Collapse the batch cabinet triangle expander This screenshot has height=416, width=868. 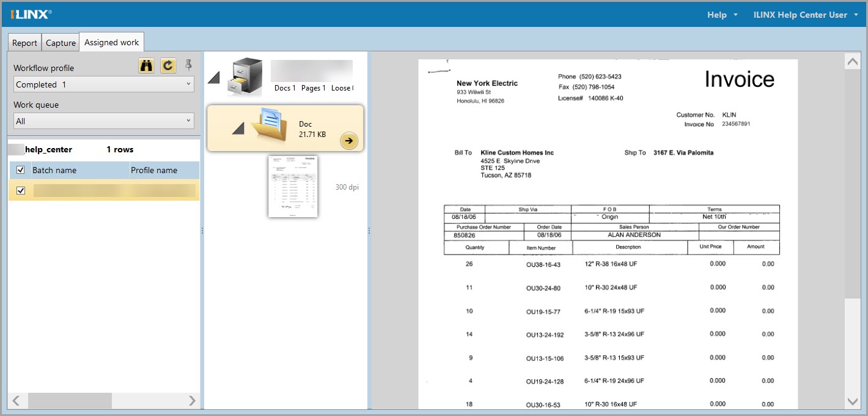(213, 77)
